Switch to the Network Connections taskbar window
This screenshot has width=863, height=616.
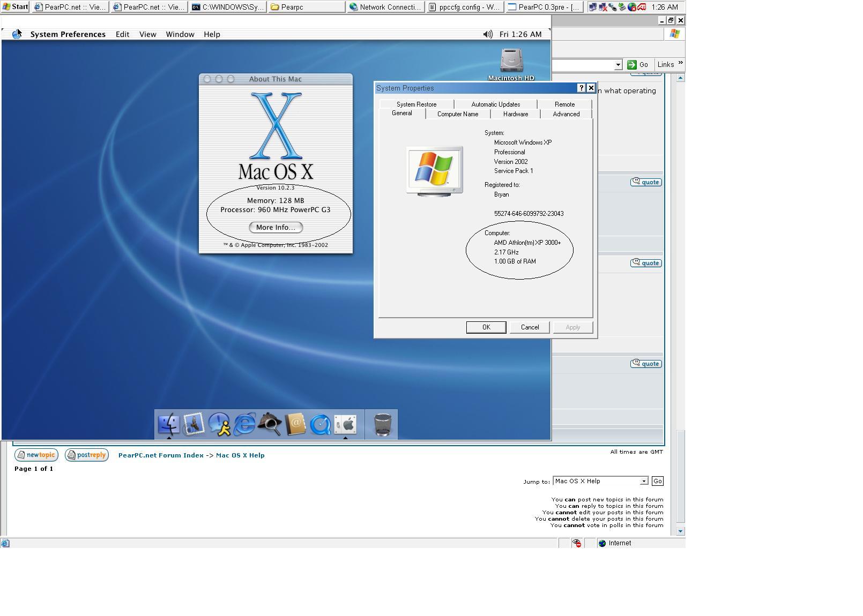click(385, 7)
